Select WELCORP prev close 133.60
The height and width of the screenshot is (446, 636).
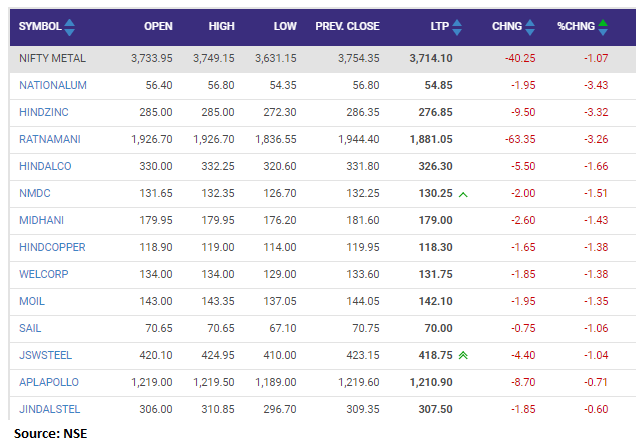coord(363,274)
